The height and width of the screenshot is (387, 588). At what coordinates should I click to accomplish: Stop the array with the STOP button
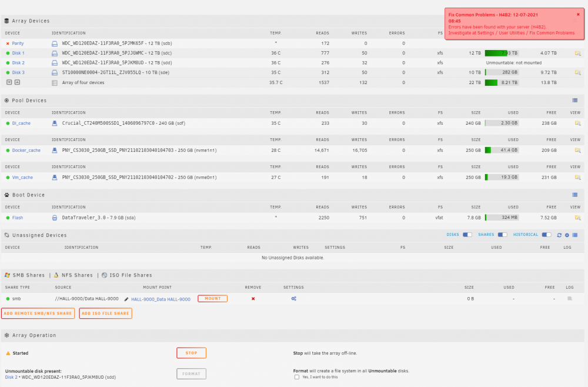coord(191,353)
